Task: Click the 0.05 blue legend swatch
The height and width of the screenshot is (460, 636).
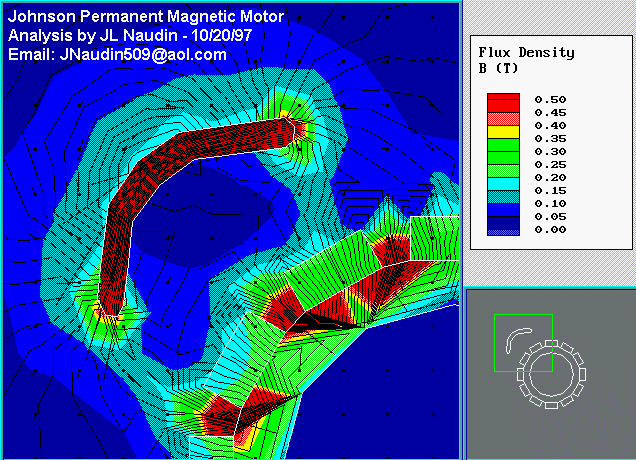Action: pyautogui.click(x=503, y=210)
